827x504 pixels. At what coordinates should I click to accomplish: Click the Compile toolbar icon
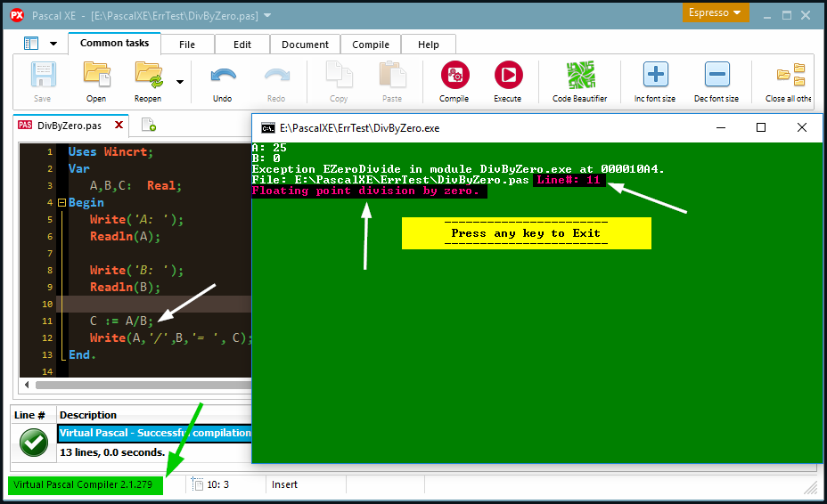pos(454,75)
